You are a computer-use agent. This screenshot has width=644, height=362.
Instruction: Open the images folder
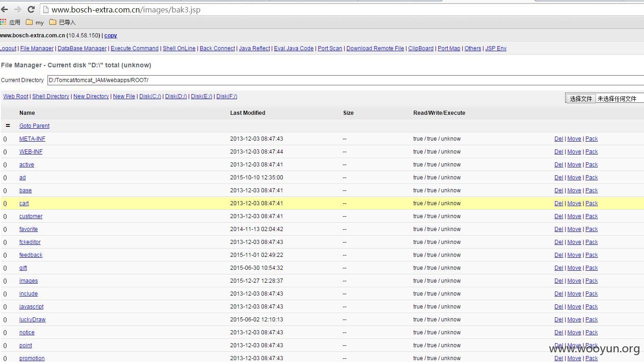tap(29, 281)
